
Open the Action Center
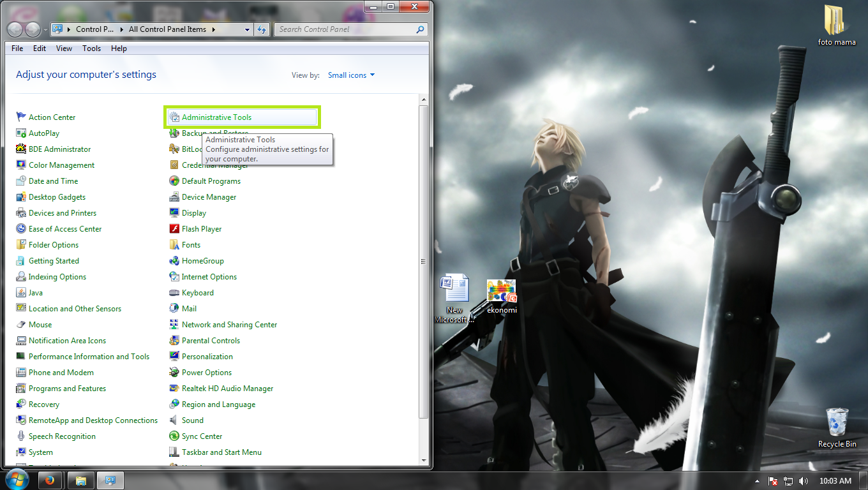coord(51,117)
